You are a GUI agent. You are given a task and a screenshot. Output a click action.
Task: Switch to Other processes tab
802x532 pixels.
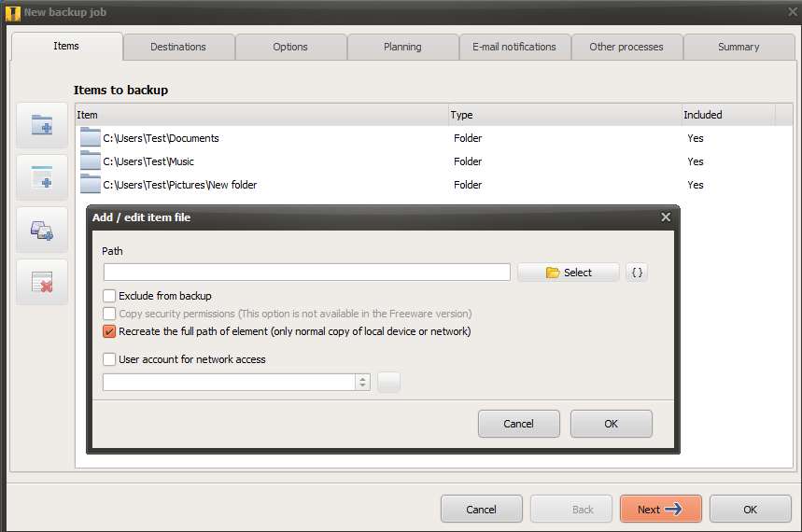626,47
